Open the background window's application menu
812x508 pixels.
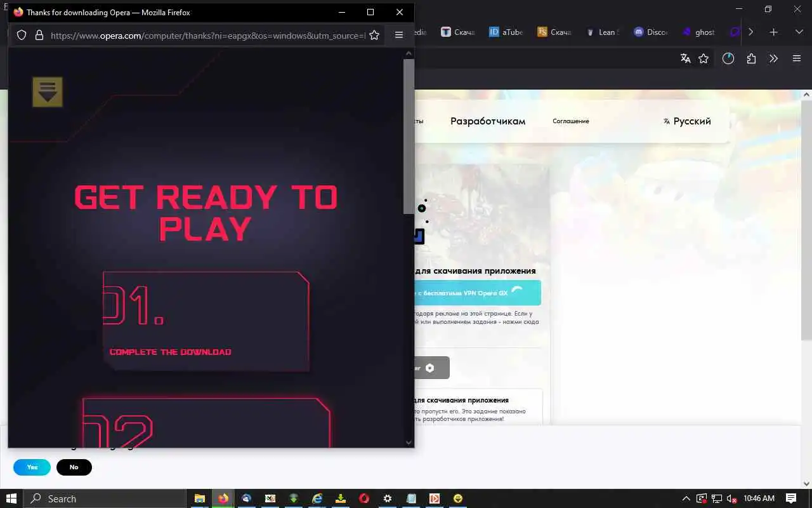pos(797,58)
